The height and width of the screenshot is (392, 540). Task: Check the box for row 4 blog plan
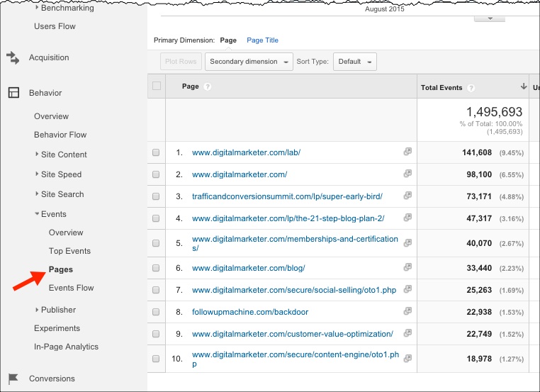[156, 218]
